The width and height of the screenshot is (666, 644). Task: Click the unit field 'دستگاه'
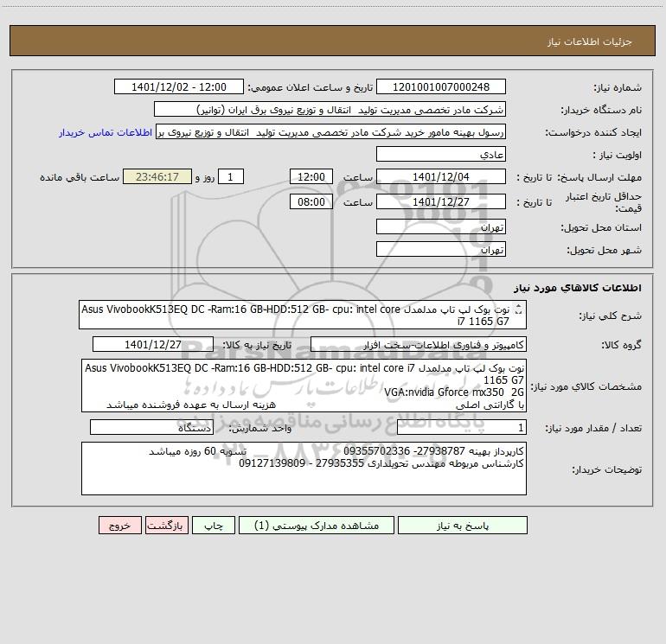pos(151,427)
